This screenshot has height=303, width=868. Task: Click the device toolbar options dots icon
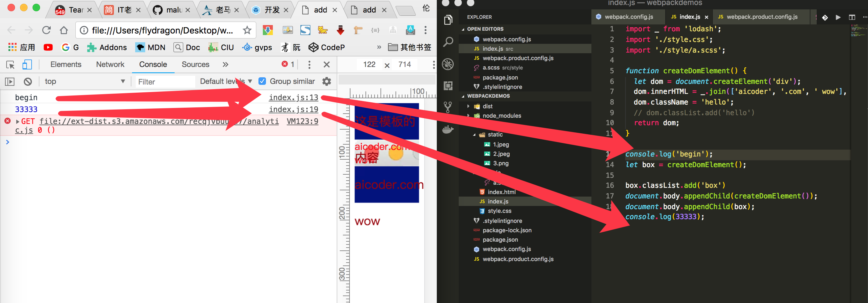[434, 64]
